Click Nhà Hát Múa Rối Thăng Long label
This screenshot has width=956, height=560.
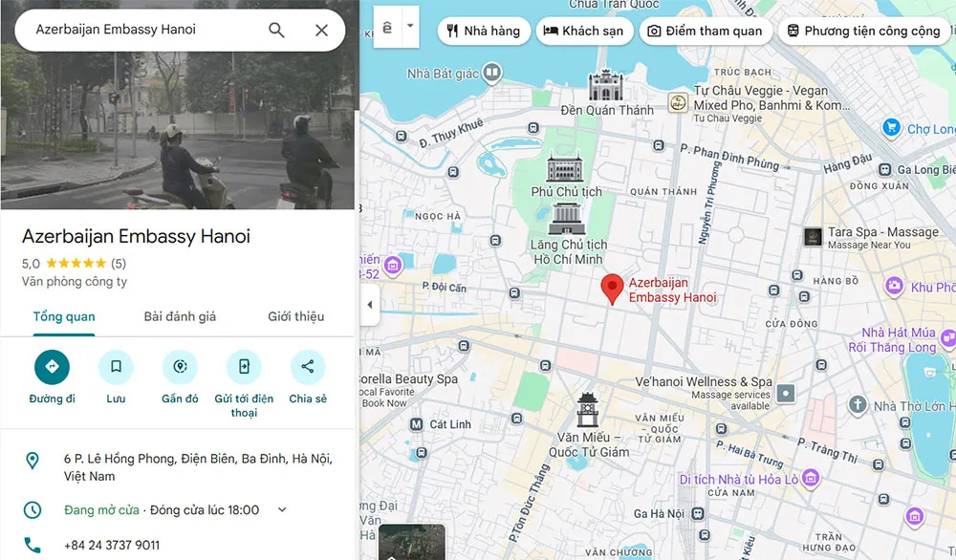coord(892,340)
